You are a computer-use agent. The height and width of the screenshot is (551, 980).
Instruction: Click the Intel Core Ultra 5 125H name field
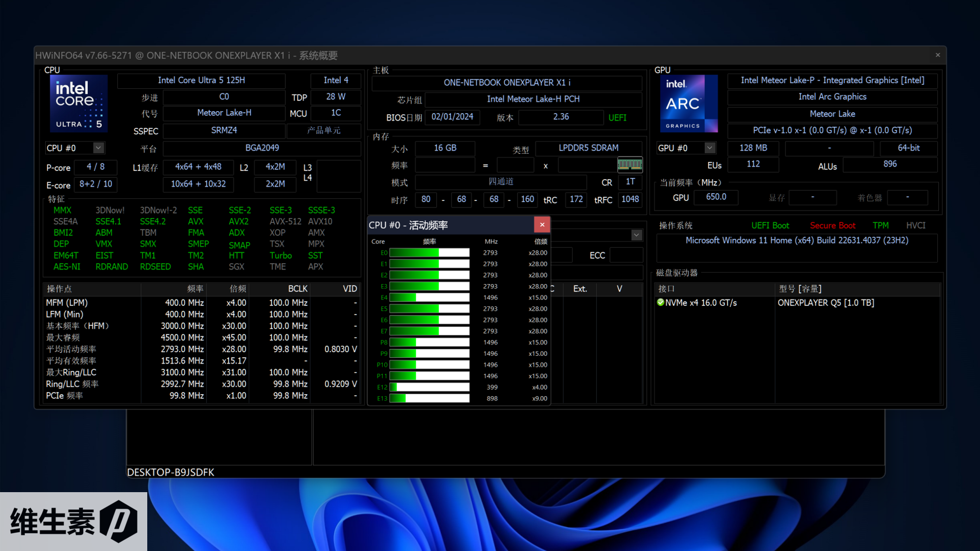coord(201,80)
